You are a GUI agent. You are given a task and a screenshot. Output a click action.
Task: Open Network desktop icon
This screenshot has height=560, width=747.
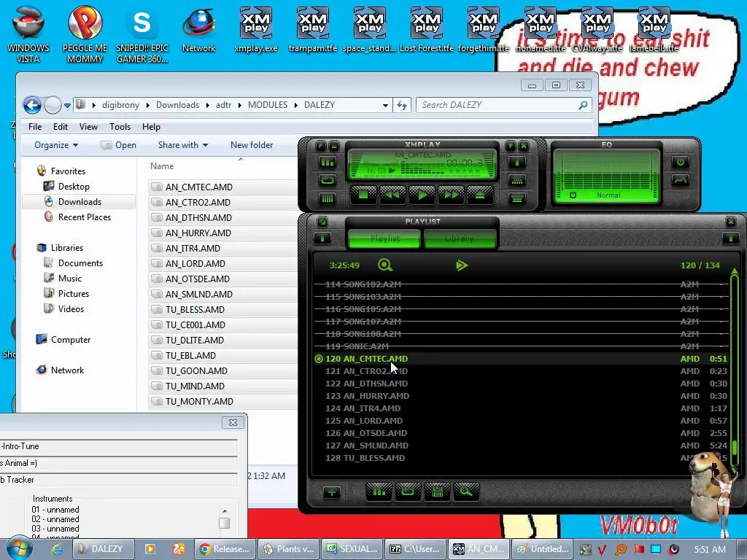pyautogui.click(x=198, y=29)
